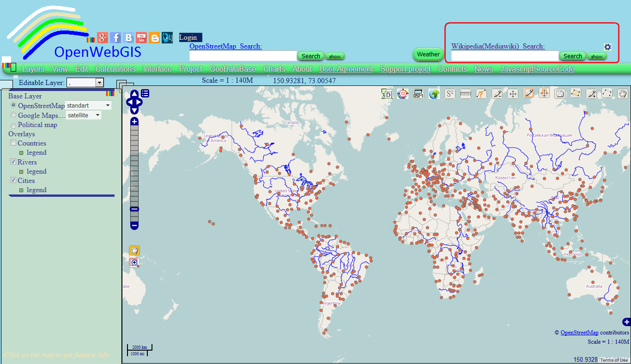Open the feature query tool with question mark

[x=481, y=93]
